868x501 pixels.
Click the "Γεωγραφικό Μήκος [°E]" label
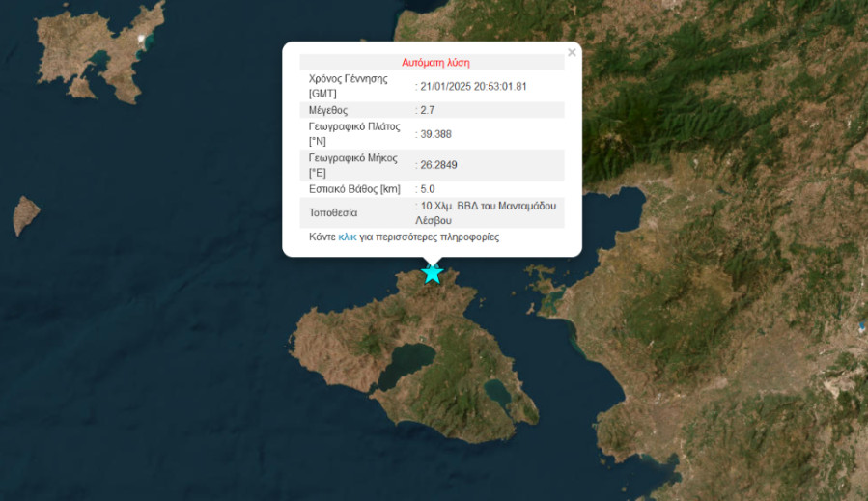pyautogui.click(x=353, y=165)
